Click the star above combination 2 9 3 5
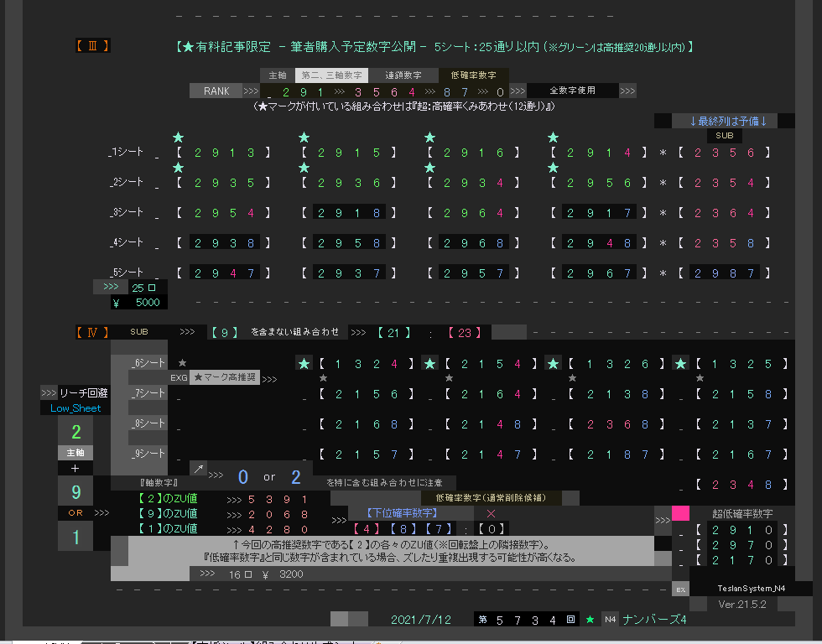 click(x=178, y=168)
